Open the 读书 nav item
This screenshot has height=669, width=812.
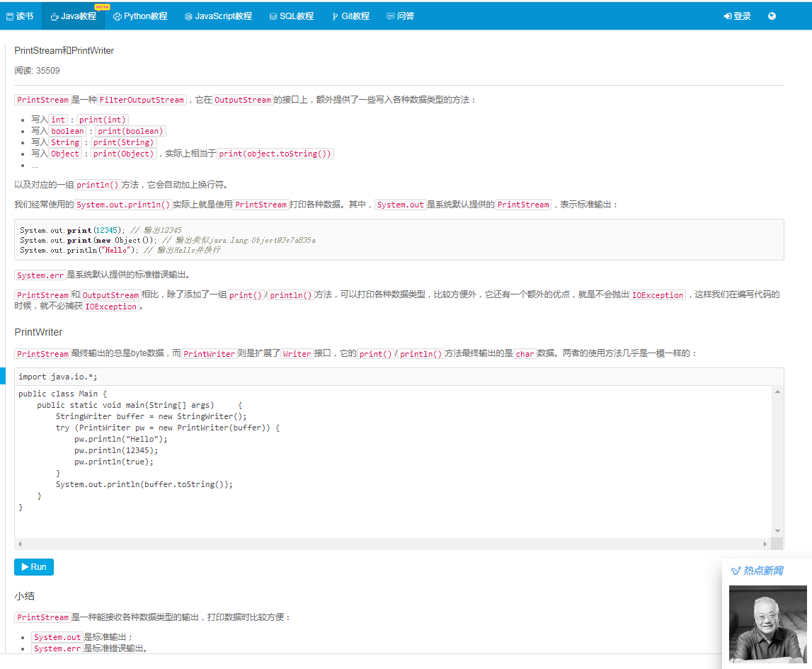tap(20, 16)
